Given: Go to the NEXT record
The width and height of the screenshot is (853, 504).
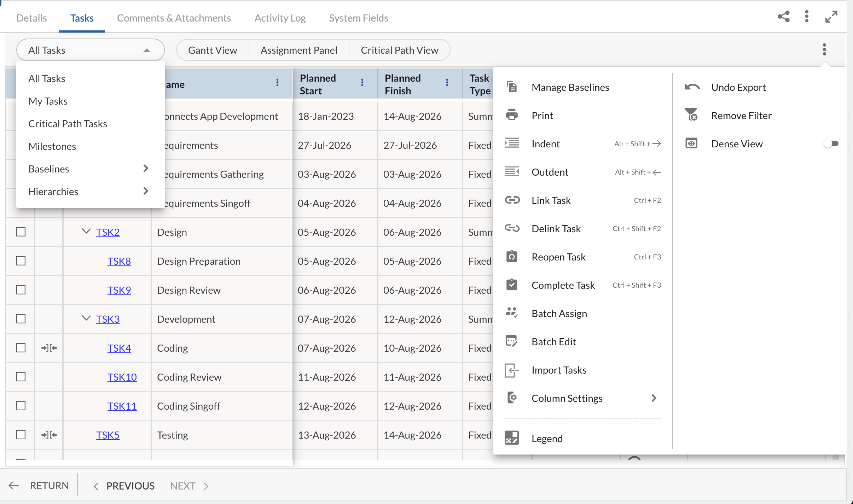Looking at the screenshot, I should pos(190,486).
